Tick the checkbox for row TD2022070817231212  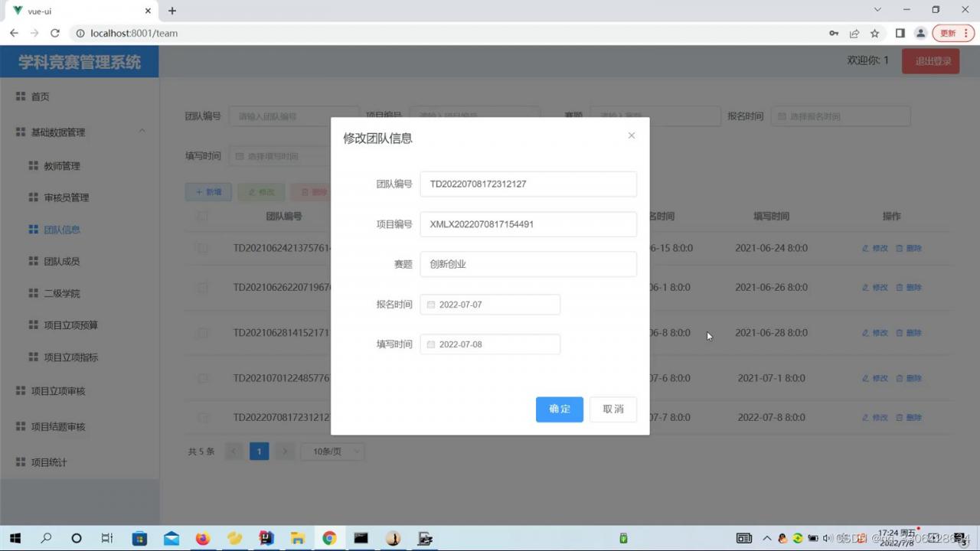202,418
